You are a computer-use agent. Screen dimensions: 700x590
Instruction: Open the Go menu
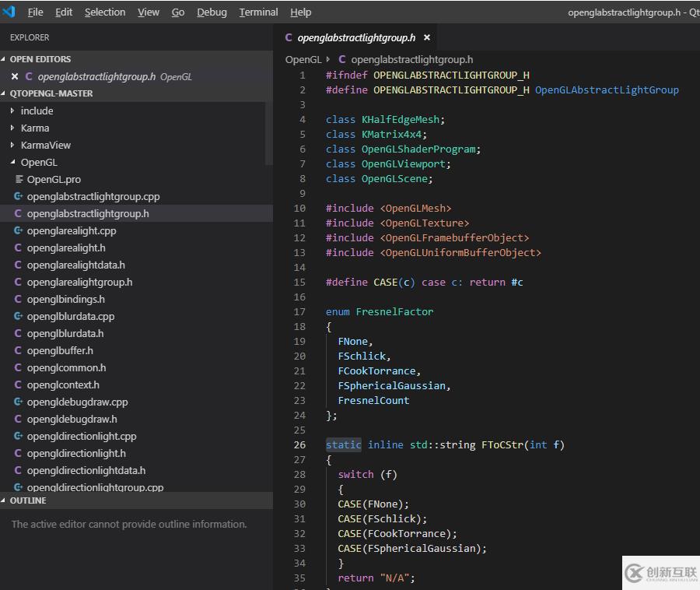tap(177, 12)
